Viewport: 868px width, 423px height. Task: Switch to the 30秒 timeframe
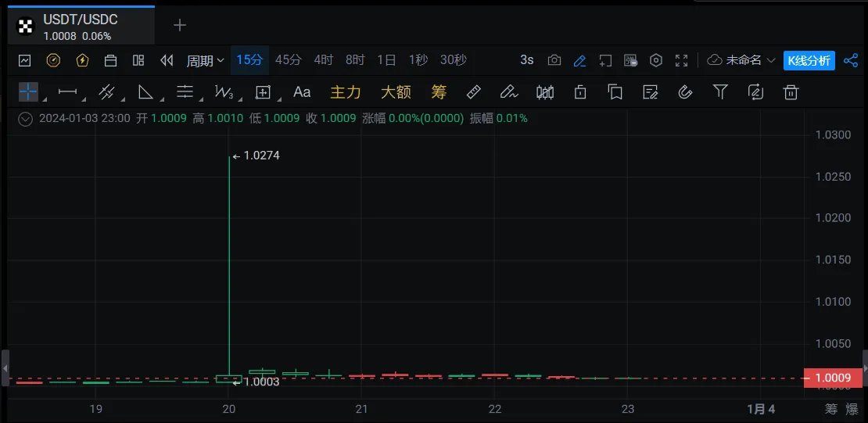click(x=454, y=60)
